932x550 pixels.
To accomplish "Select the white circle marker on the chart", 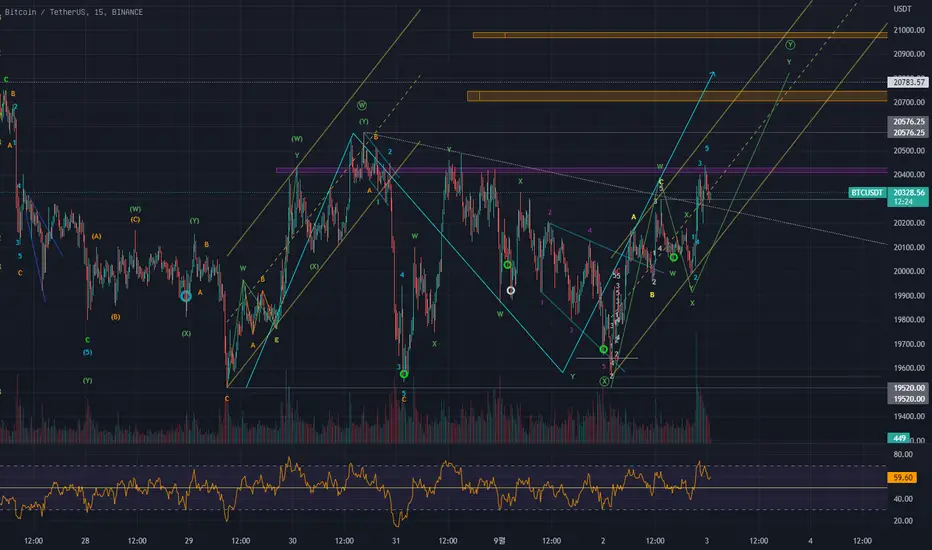I will click(x=511, y=290).
